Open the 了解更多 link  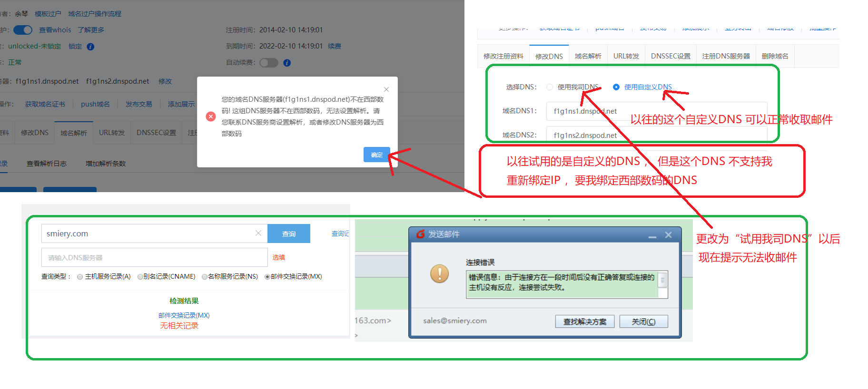pyautogui.click(x=91, y=30)
